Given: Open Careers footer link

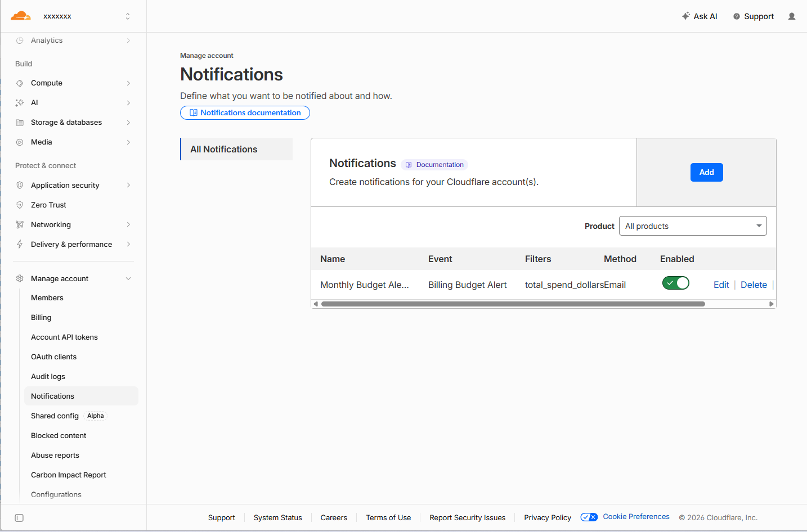Looking at the screenshot, I should (334, 518).
